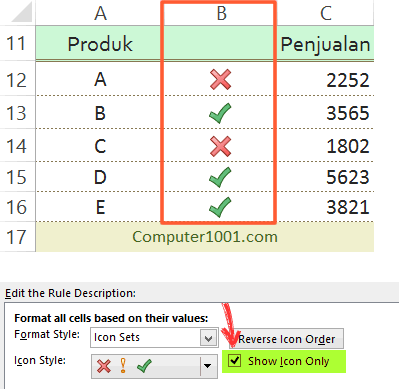Click the Produk header cell
Image resolution: width=399 pixels, height=389 pixels.
coord(99,43)
